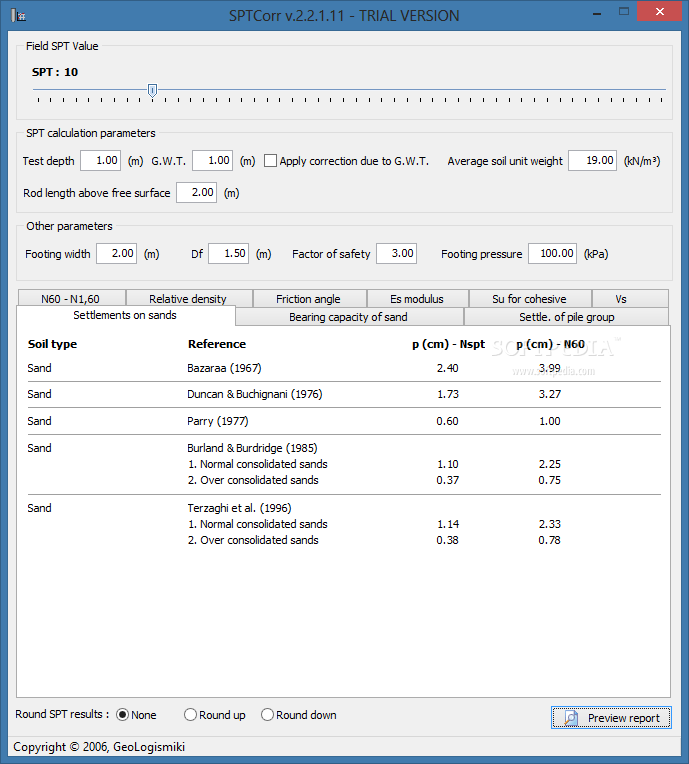The width and height of the screenshot is (689, 764).
Task: Minimize the SPTCorr window
Action: tap(596, 12)
